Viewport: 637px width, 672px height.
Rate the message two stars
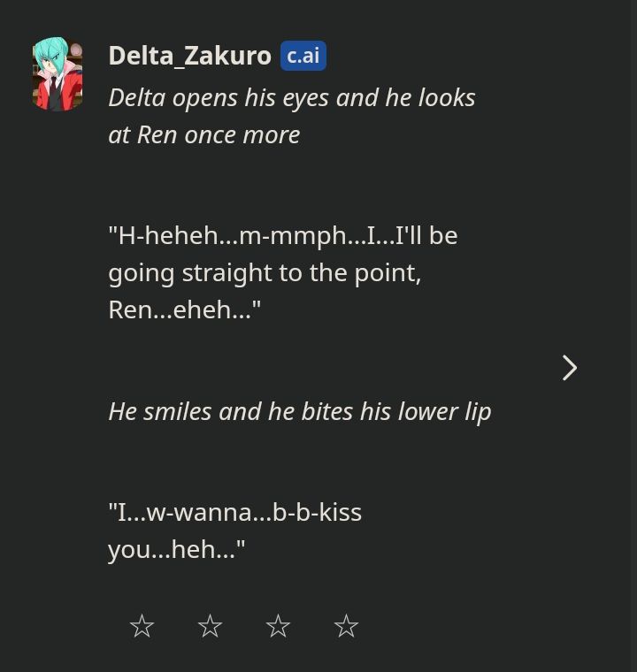click(210, 626)
